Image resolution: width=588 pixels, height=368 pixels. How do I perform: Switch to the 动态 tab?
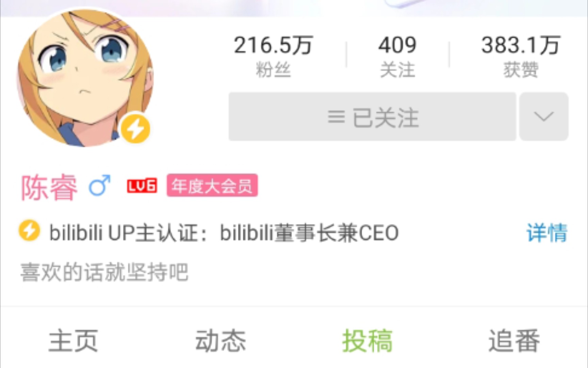(220, 340)
